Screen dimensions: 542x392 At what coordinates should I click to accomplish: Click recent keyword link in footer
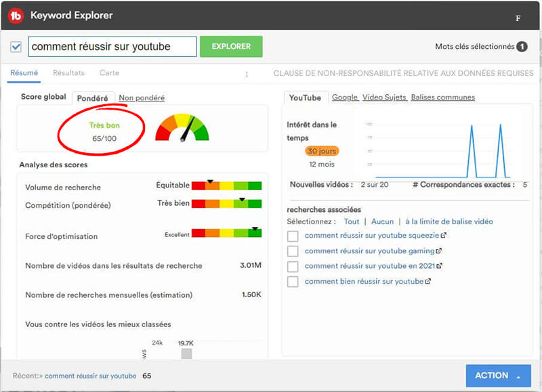(91, 376)
